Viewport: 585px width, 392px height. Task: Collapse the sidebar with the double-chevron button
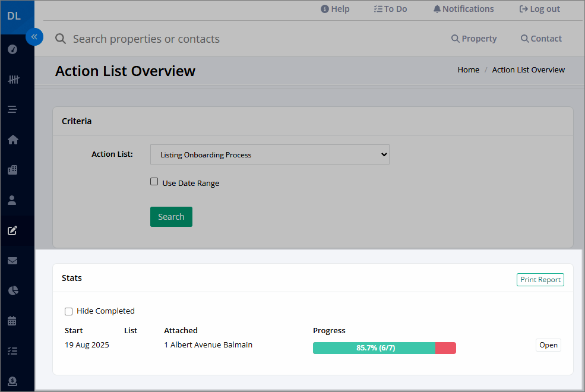pos(34,37)
